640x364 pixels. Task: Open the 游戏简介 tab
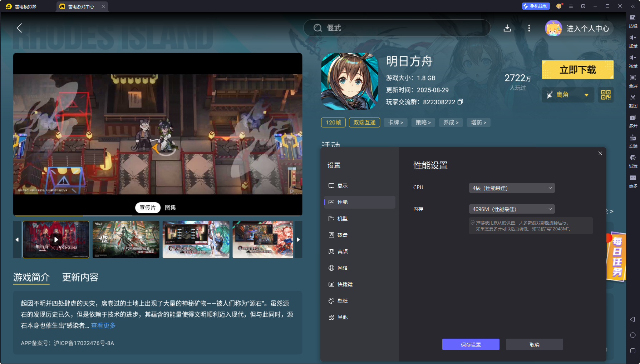[x=31, y=277]
